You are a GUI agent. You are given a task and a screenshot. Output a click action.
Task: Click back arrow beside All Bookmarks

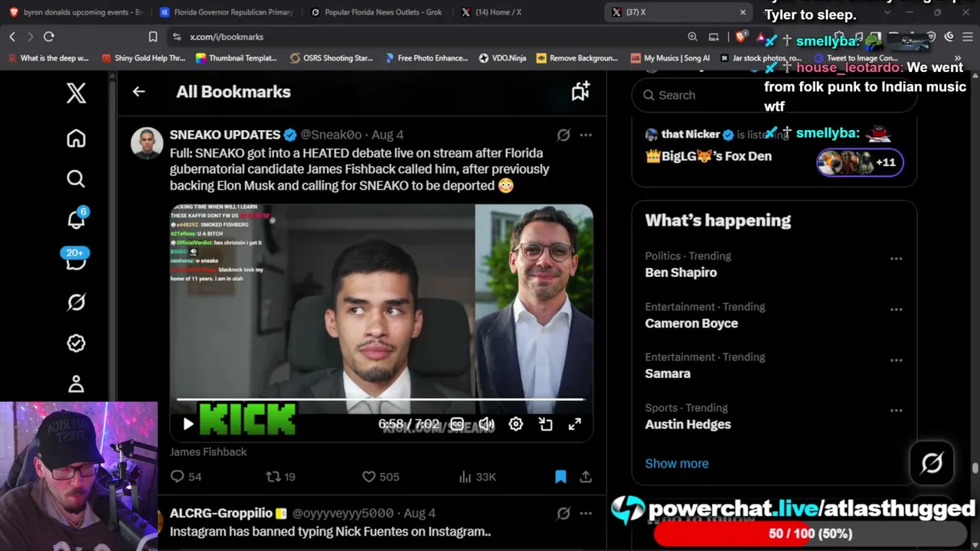[x=139, y=92]
